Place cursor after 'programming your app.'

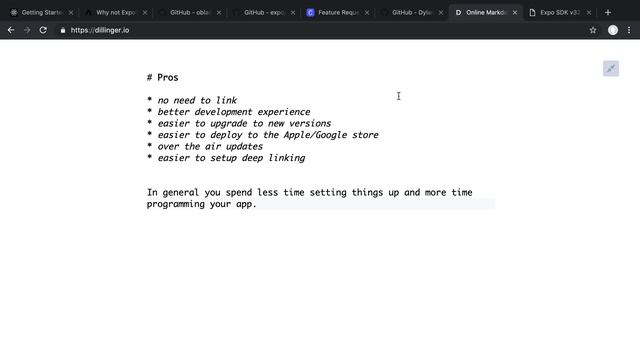[257, 204]
